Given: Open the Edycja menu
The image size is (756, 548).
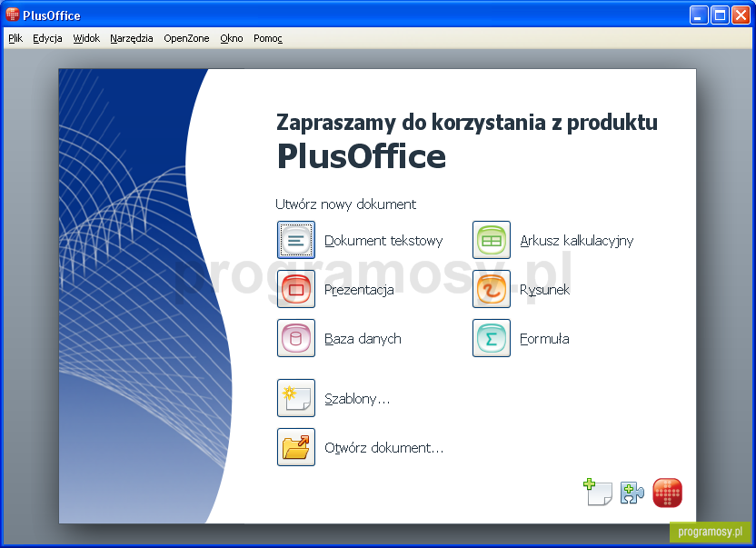Looking at the screenshot, I should pyautogui.click(x=47, y=38).
